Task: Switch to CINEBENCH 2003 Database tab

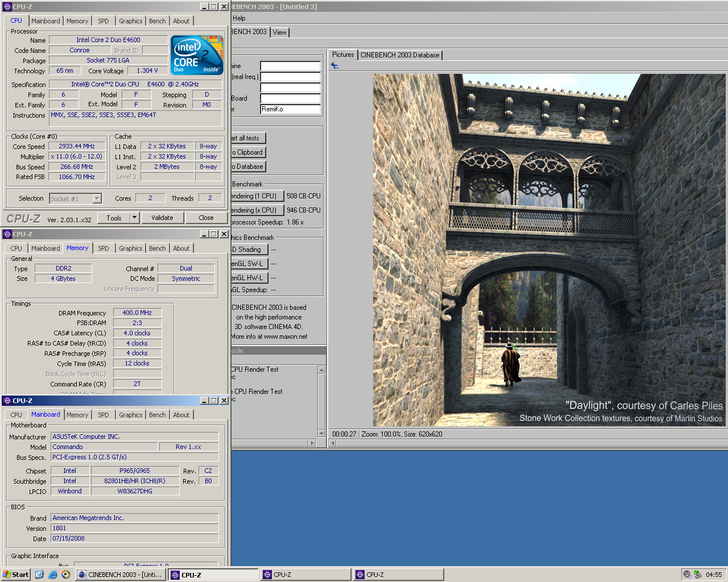Action: tap(400, 55)
